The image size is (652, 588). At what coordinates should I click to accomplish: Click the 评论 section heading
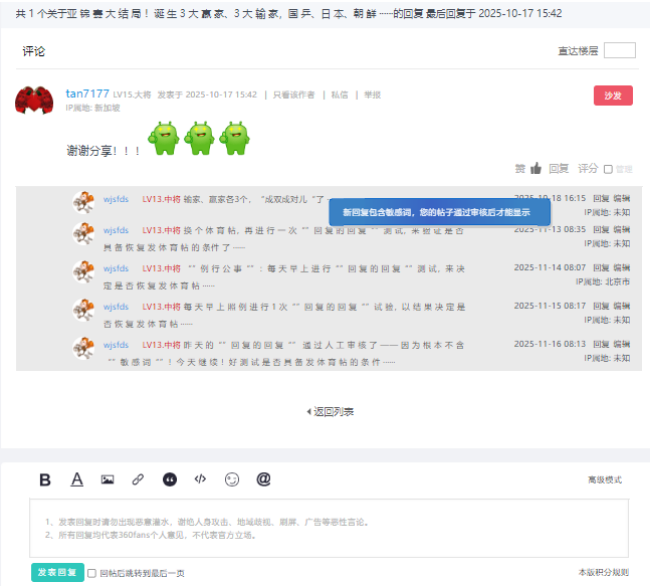[34, 51]
